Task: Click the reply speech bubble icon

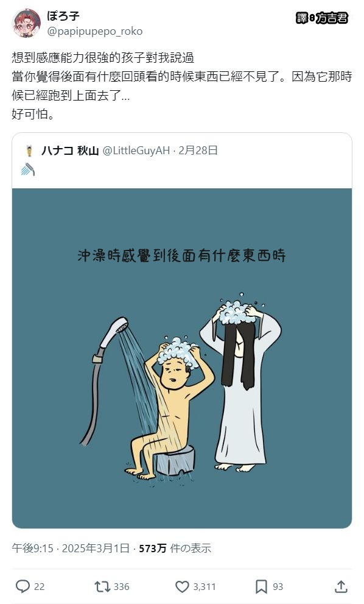Action: 23,586
